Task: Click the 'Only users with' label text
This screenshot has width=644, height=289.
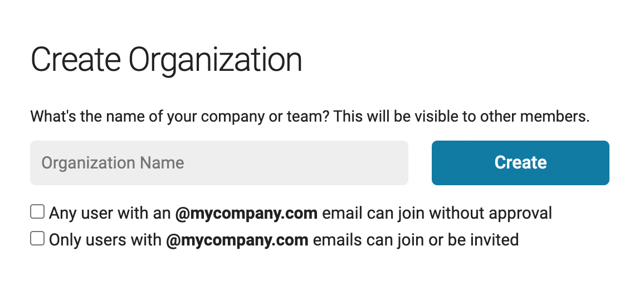Action: point(105,240)
